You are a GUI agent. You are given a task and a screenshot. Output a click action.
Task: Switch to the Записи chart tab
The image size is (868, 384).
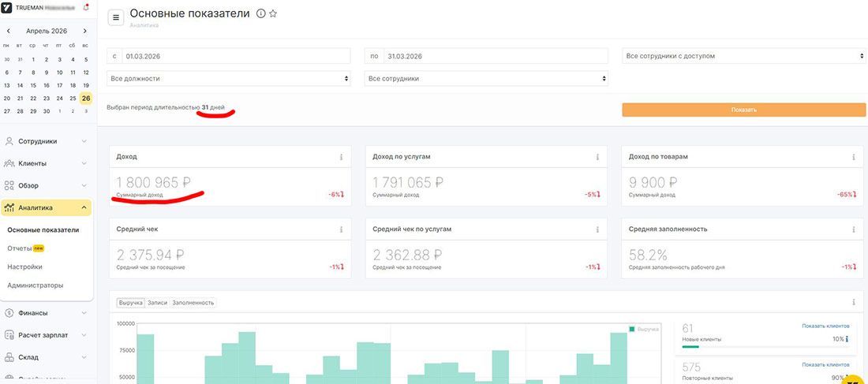(x=158, y=303)
